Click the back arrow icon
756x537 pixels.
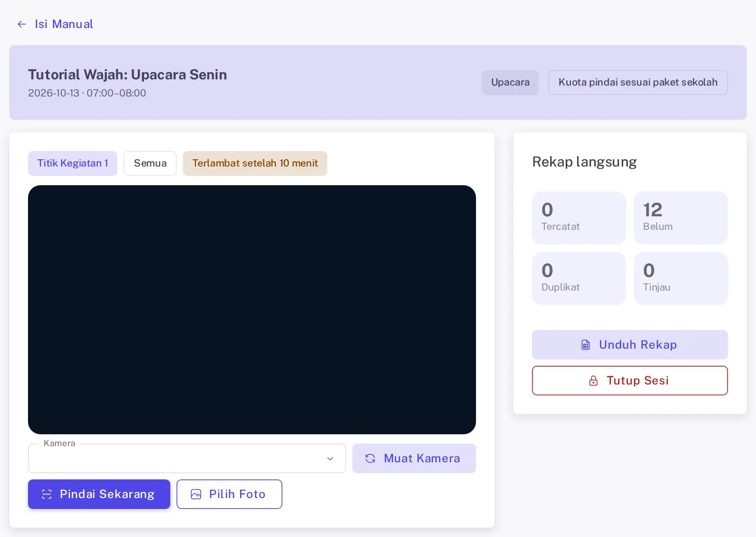pyautogui.click(x=22, y=24)
